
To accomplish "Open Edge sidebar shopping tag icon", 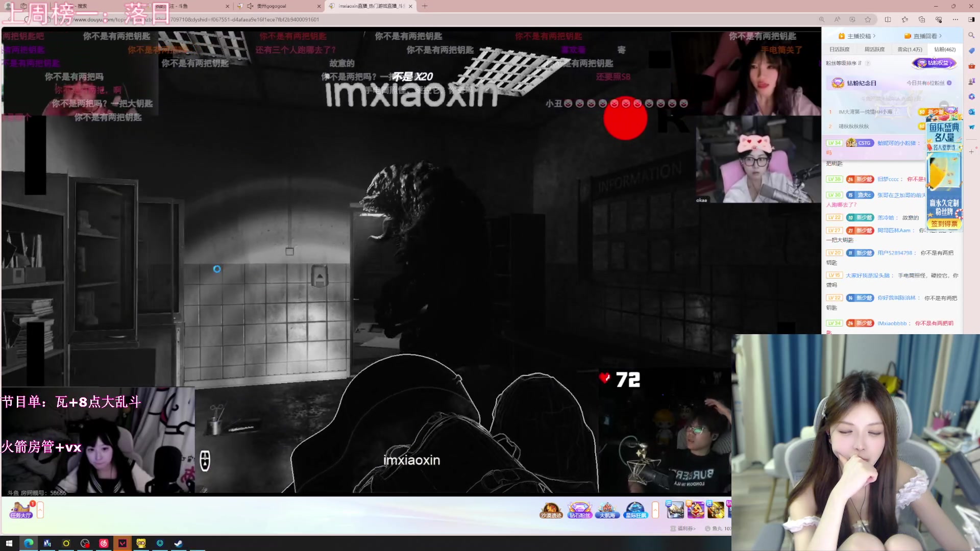I will (x=971, y=51).
